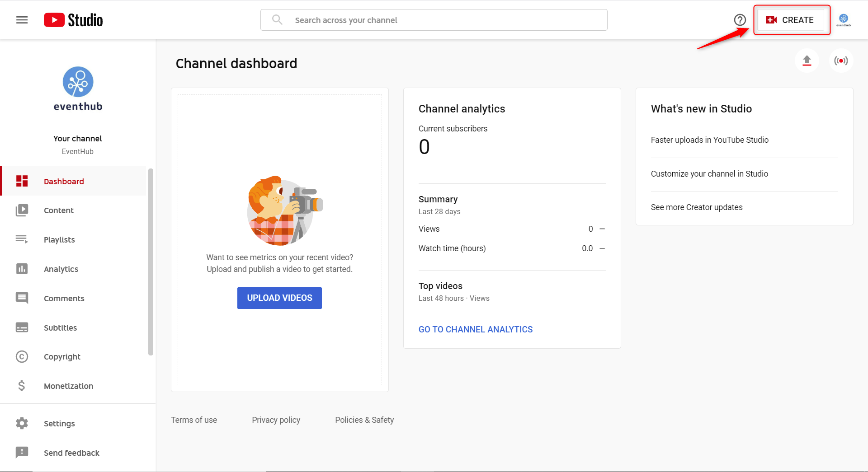The width and height of the screenshot is (868, 472).
Task: Click the sidebar vertical scrollbar
Action: pos(151,262)
